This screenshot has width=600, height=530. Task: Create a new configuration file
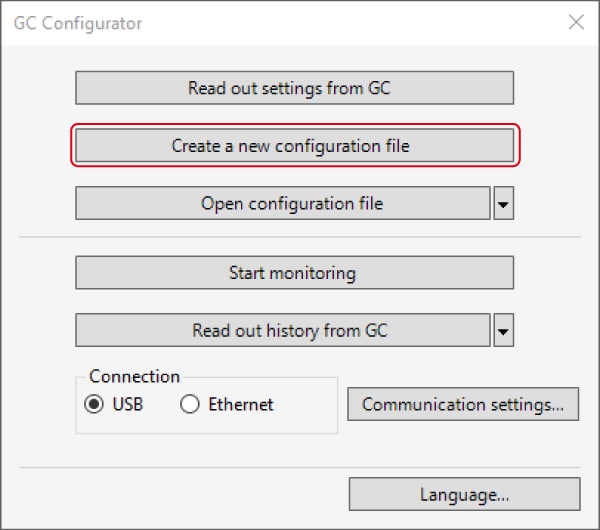point(294,145)
